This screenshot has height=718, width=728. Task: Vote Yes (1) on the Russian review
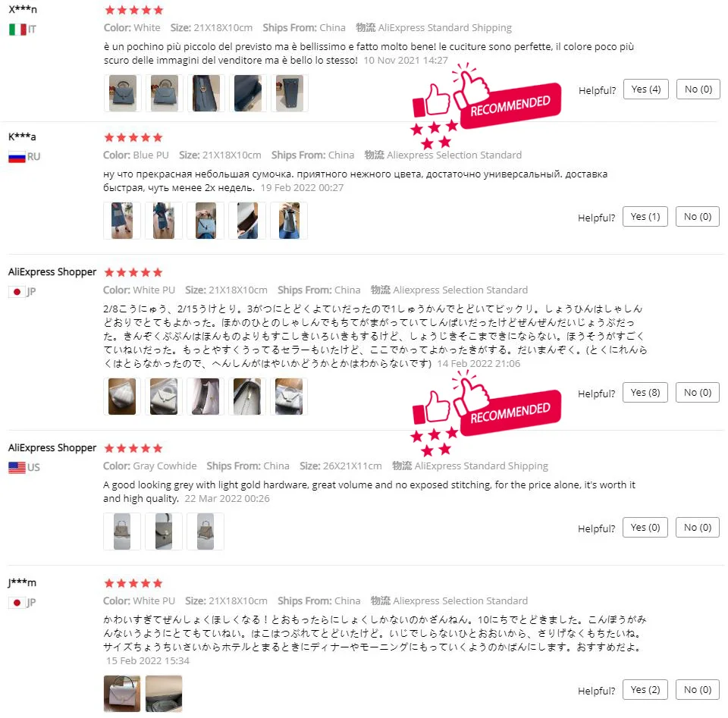click(x=645, y=216)
